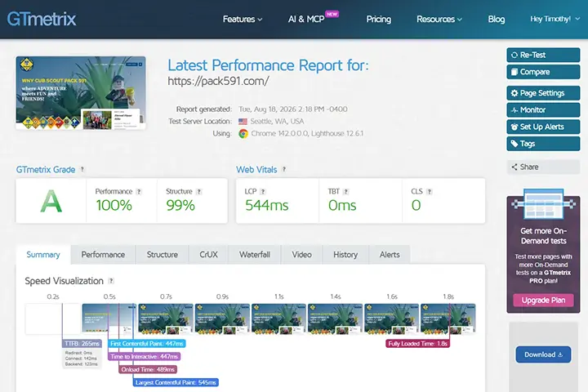This screenshot has width=588, height=392.
Task: Click the First Contentful Paint: 447ms marker
Action: point(147,344)
